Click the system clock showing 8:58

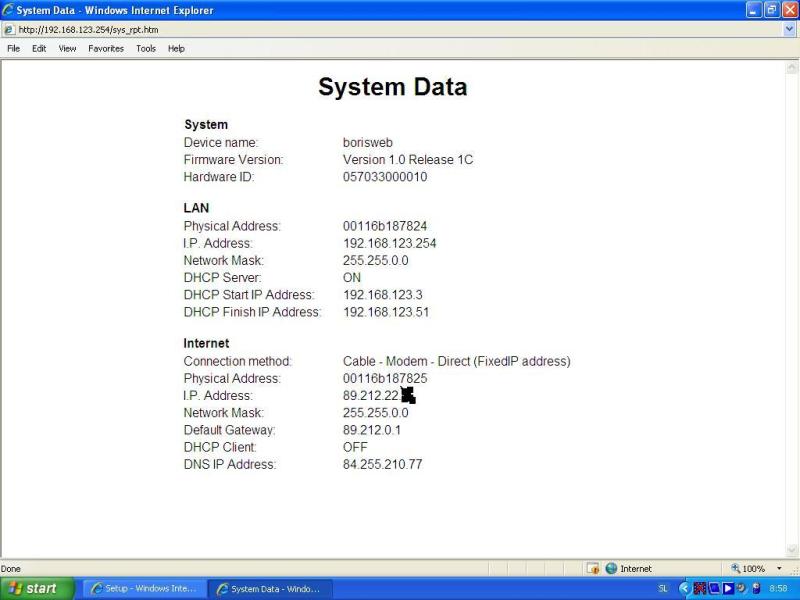click(x=778, y=589)
